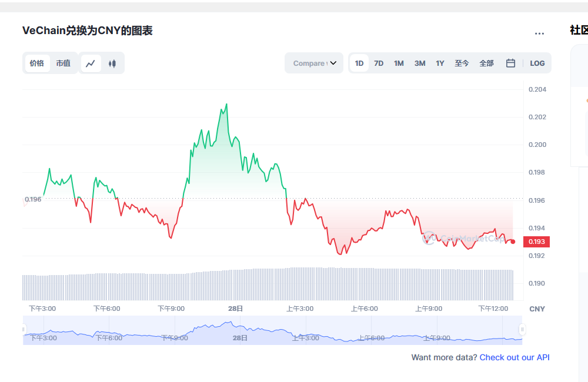Select the 1D time range
This screenshot has height=382, width=588.
(x=359, y=63)
